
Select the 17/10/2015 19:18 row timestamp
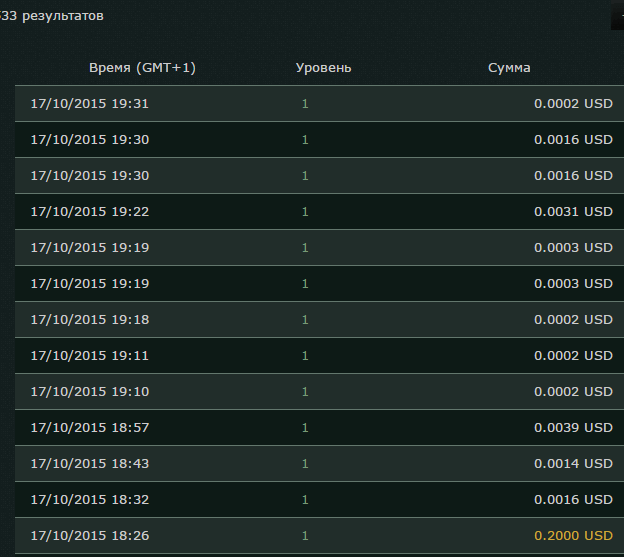pyautogui.click(x=90, y=320)
